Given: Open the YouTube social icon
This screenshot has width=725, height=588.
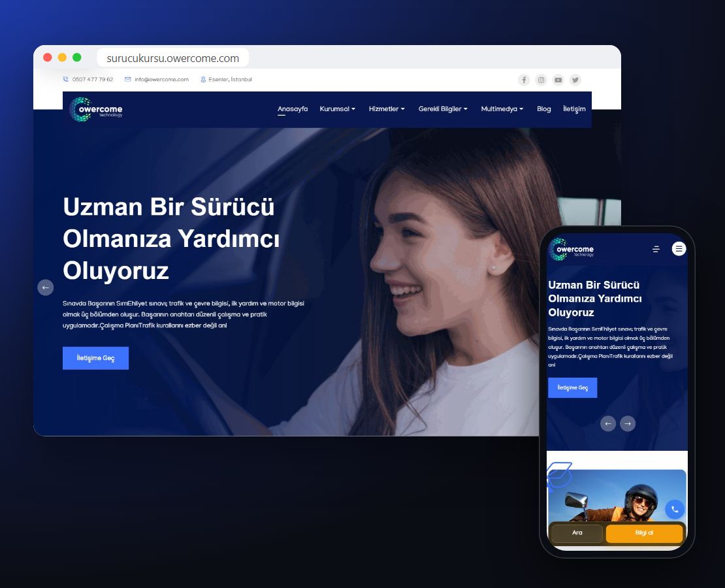Looking at the screenshot, I should tap(558, 80).
